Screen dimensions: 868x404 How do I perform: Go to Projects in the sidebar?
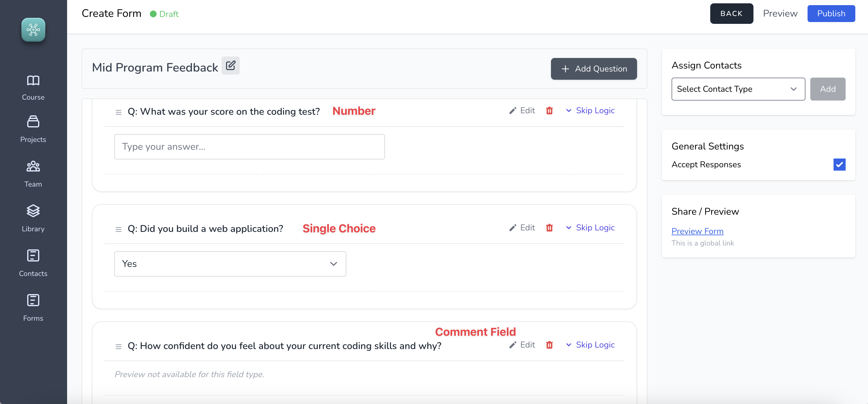[x=33, y=129]
